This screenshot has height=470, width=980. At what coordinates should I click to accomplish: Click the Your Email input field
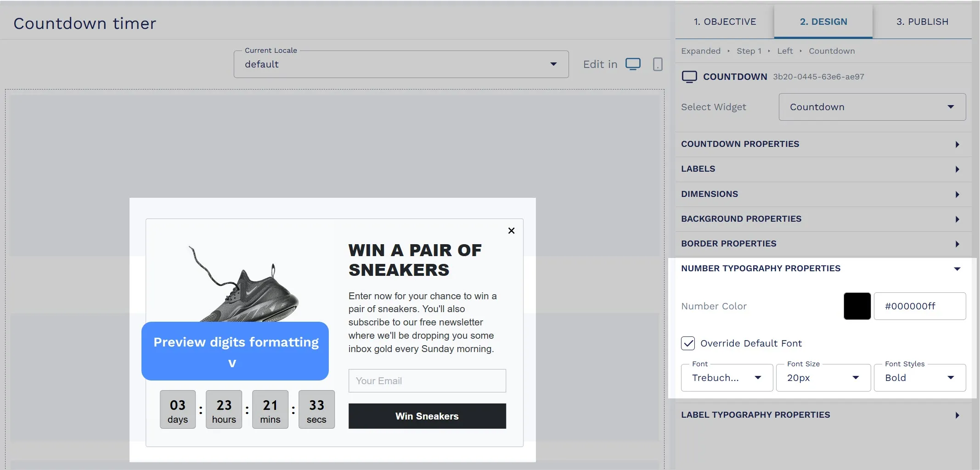(427, 381)
